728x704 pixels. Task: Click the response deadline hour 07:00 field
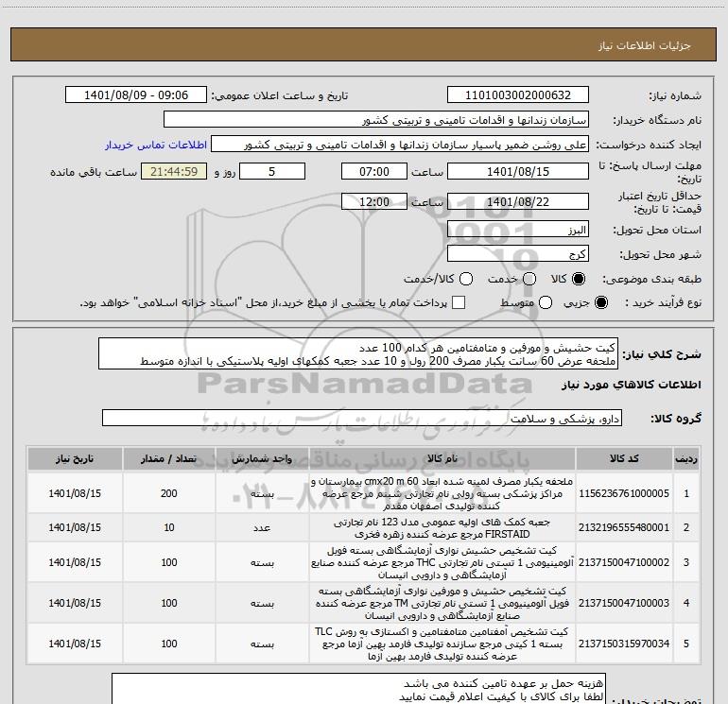(374, 171)
